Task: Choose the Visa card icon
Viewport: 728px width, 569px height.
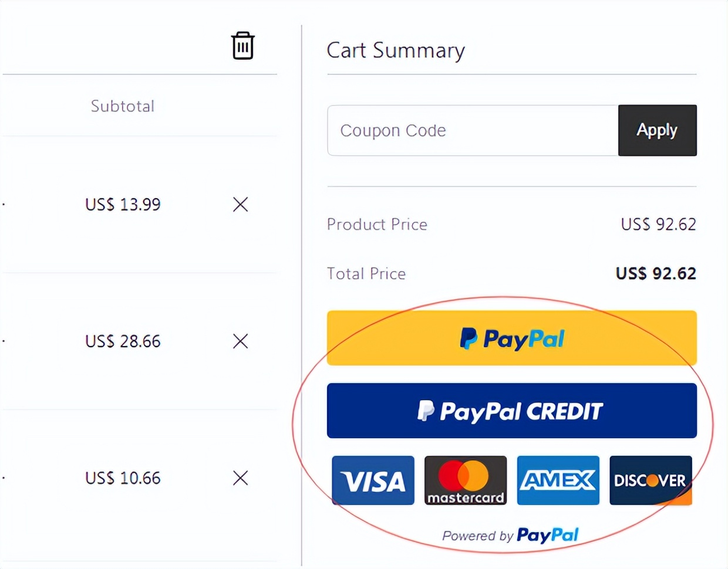Action: tap(373, 480)
